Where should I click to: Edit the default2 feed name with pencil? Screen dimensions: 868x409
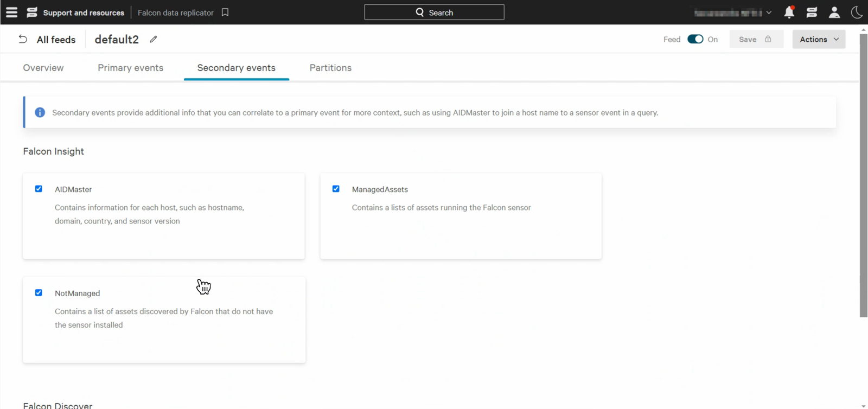(x=154, y=39)
